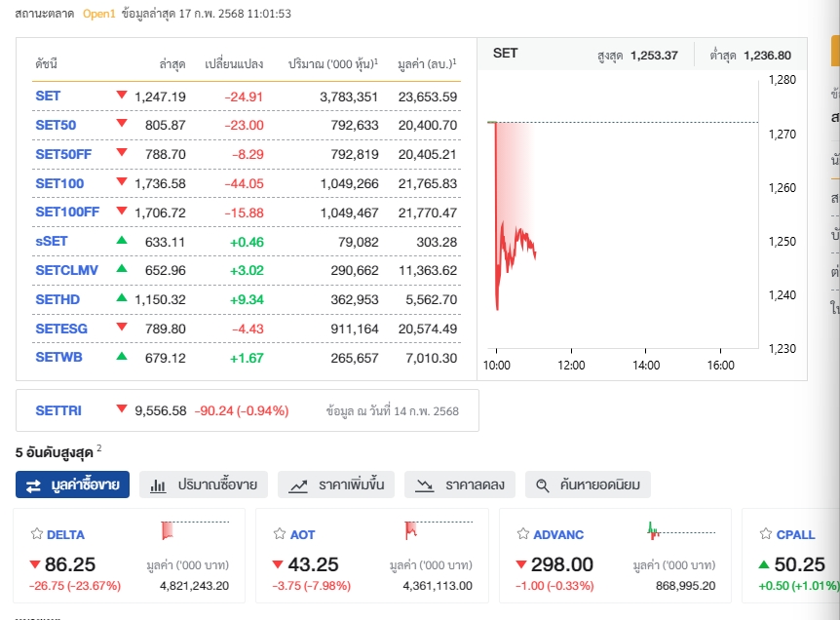The width and height of the screenshot is (840, 620).
Task: Click the rising trend icon for ราคาเพิ่มขึ้น
Action: pos(298,484)
